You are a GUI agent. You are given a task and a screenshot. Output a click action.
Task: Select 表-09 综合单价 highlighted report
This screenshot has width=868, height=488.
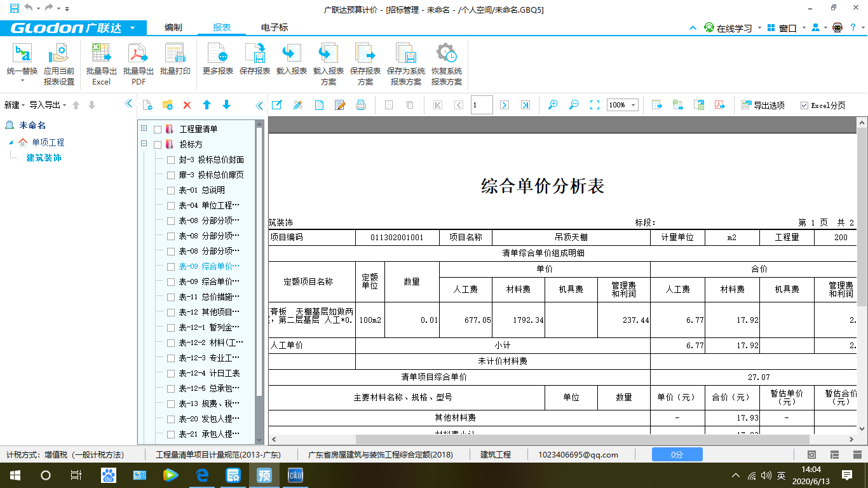click(209, 267)
